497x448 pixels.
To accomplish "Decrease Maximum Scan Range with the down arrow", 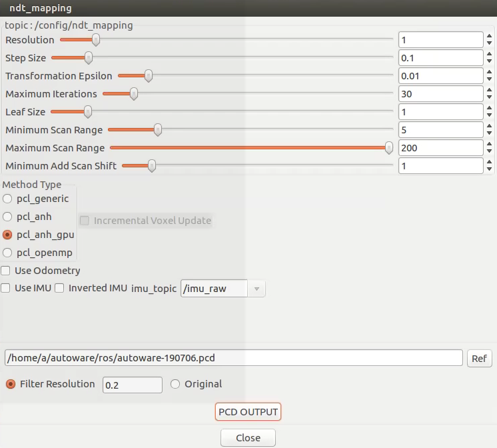I will tap(490, 151).
